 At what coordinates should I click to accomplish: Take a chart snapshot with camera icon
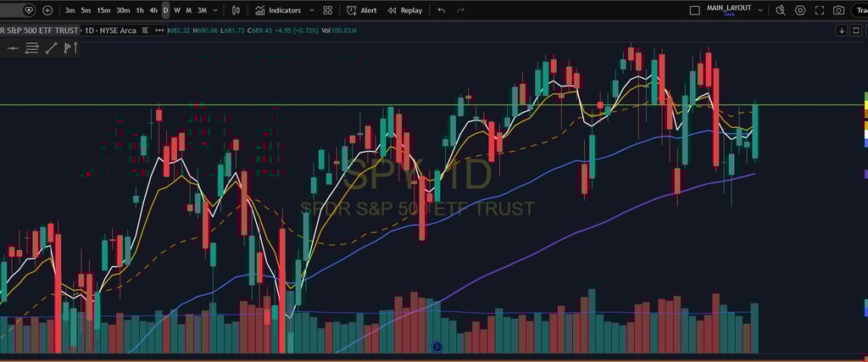[838, 10]
